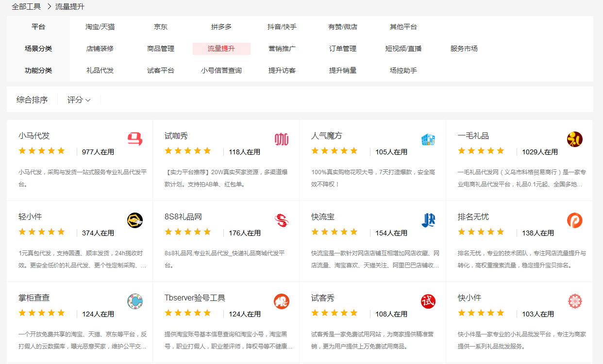Image resolution: width=603 pixels, height=364 pixels.
Task: Click the 掌柜查查 circular logo icon
Action: [135, 301]
